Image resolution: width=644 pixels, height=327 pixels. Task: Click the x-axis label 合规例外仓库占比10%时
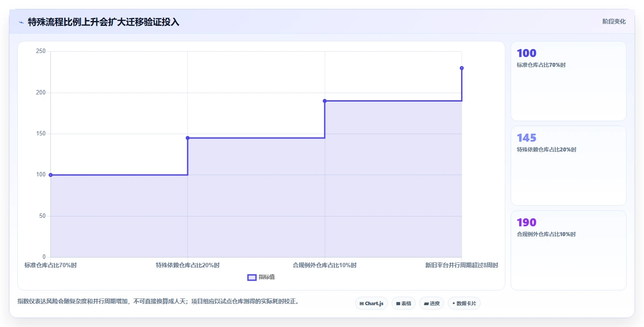(x=325, y=266)
